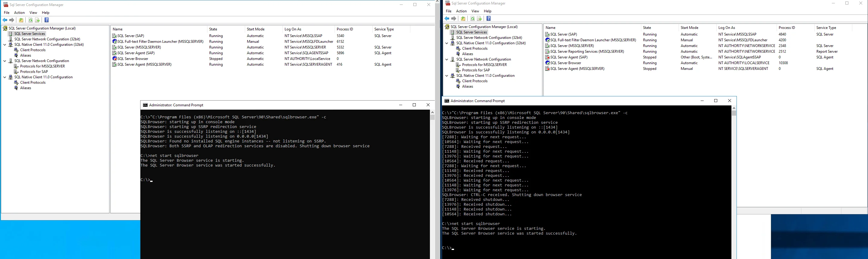The width and height of the screenshot is (868, 259).
Task: Sort by State column header in left window
Action: click(x=226, y=29)
